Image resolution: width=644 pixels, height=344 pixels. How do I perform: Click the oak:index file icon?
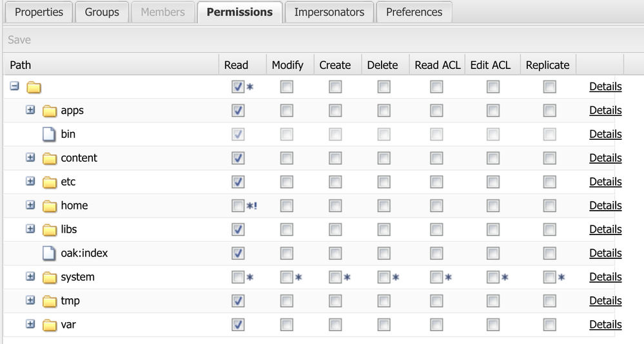(50, 254)
